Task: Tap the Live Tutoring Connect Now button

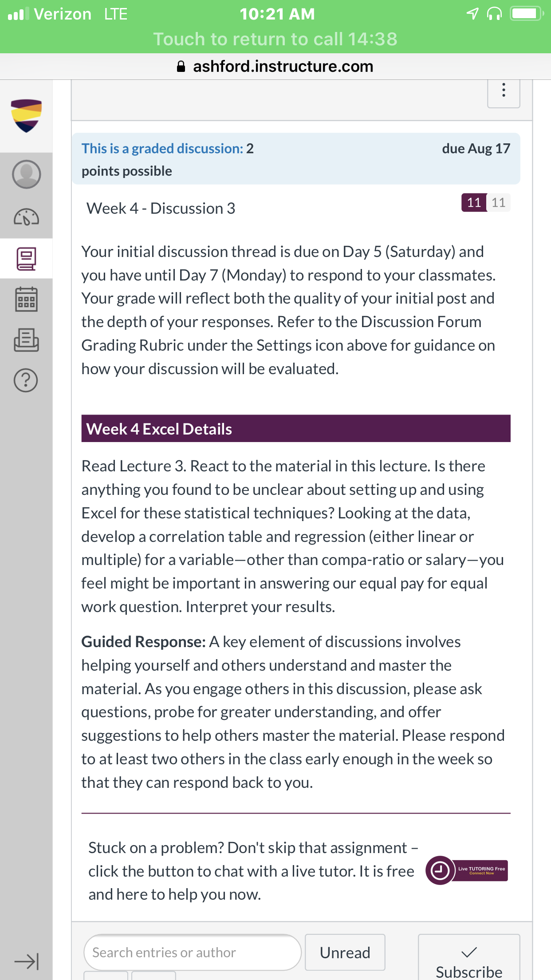Action: [482, 870]
